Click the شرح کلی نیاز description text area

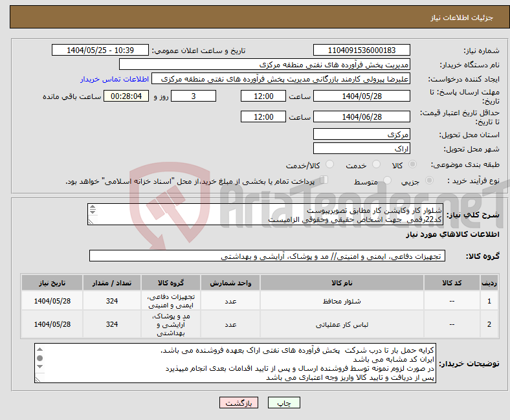265,214
